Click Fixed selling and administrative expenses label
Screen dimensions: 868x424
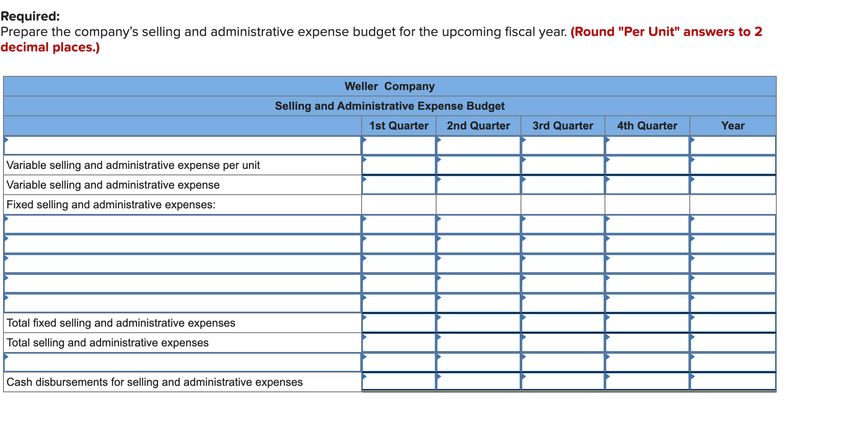(111, 204)
